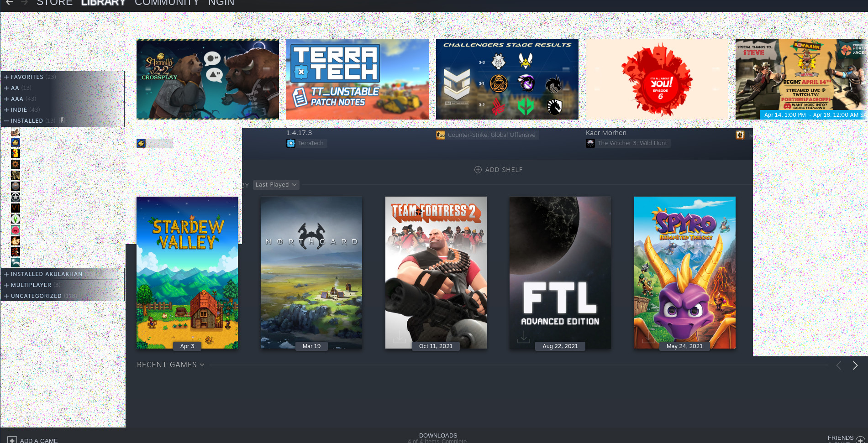Select the yellow number 3 game icon

16,153
